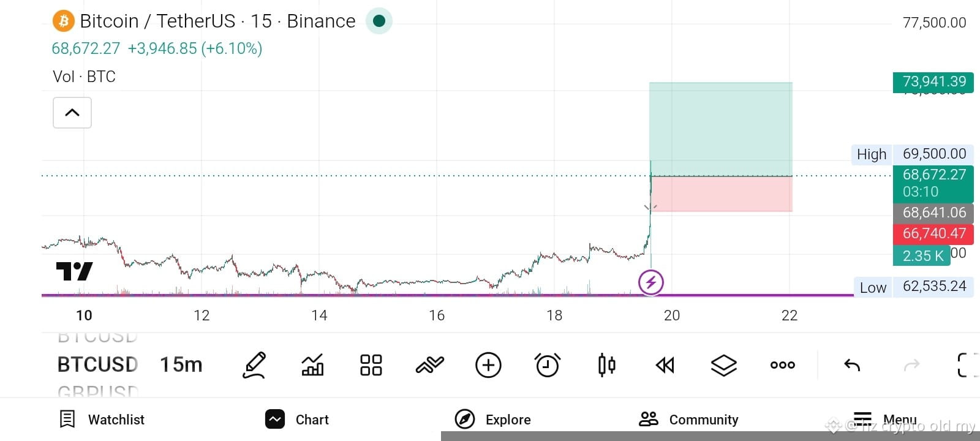This screenshot has height=441, width=980.
Task: Open the indicator templates icon
Action: [429, 365]
